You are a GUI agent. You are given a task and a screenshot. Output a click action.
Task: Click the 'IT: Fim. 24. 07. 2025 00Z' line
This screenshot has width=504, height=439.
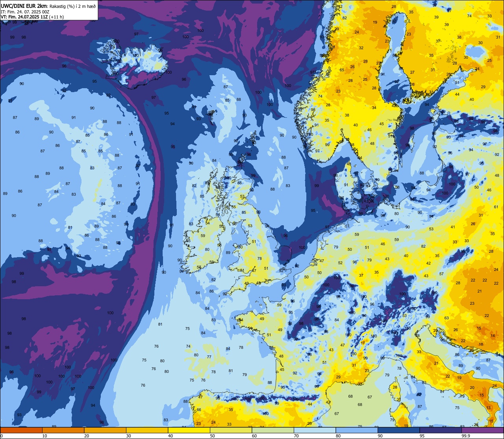[25, 11]
